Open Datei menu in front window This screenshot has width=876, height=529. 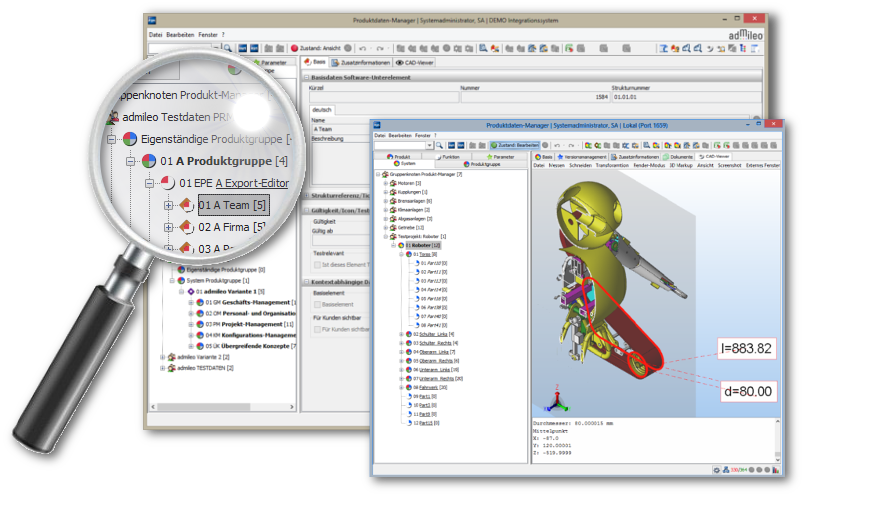(380, 135)
